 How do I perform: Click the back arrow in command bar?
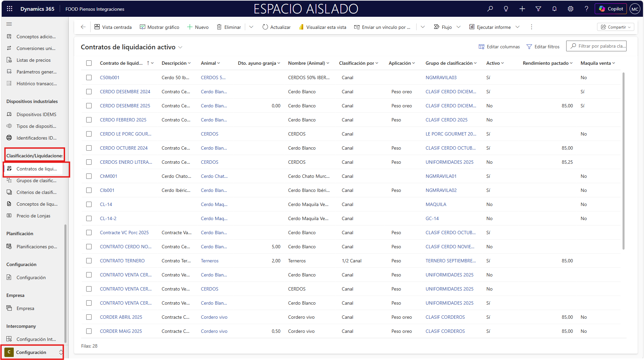click(83, 27)
